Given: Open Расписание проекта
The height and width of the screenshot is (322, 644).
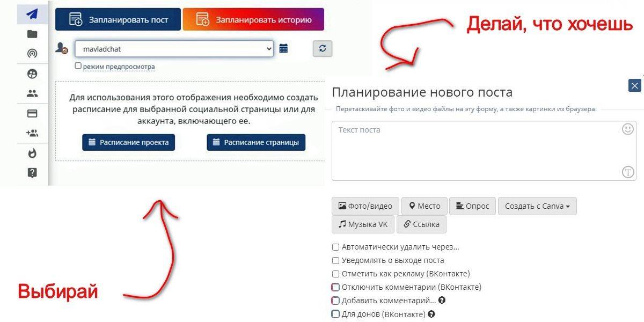Looking at the screenshot, I should pyautogui.click(x=128, y=142).
